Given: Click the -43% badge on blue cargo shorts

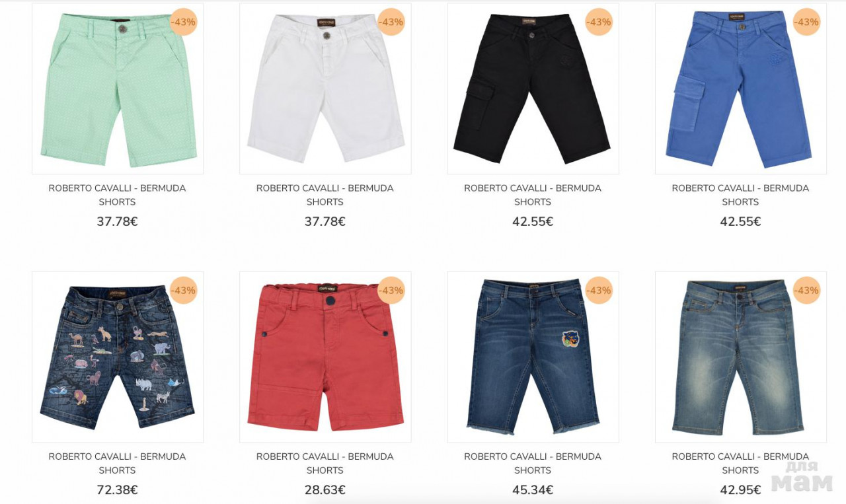Looking at the screenshot, I should (806, 22).
